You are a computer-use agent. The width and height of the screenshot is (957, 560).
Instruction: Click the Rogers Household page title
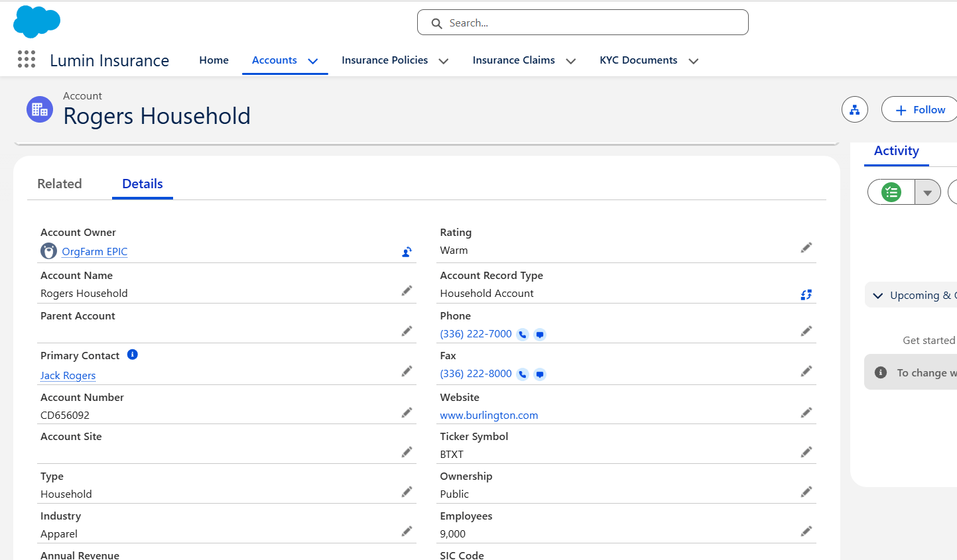coord(157,116)
